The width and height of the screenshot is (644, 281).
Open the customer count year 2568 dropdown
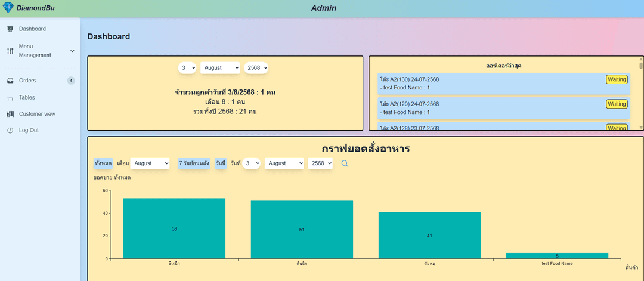[257, 68]
